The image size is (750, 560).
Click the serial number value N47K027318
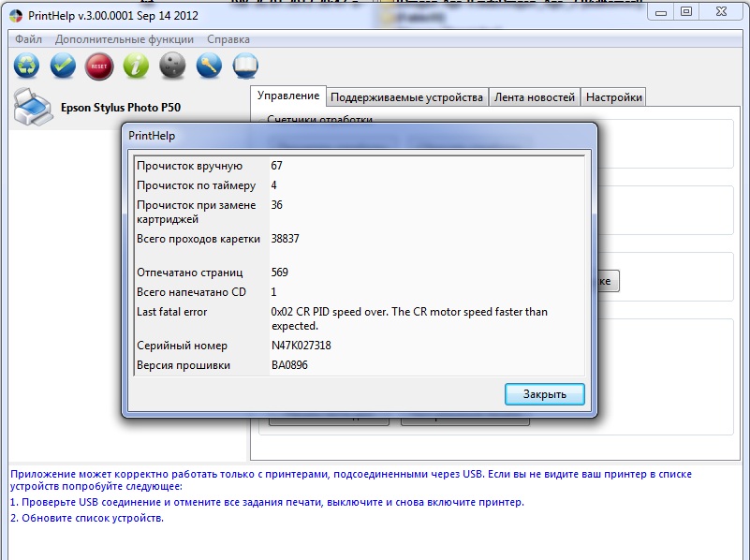[x=301, y=346]
